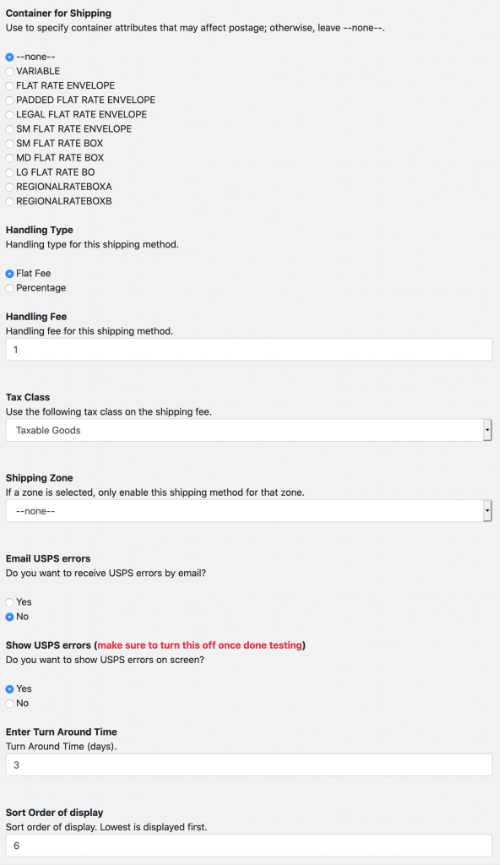This screenshot has width=504, height=865.
Task: Select MD FLAT RATE BOX option
Action: [9, 158]
